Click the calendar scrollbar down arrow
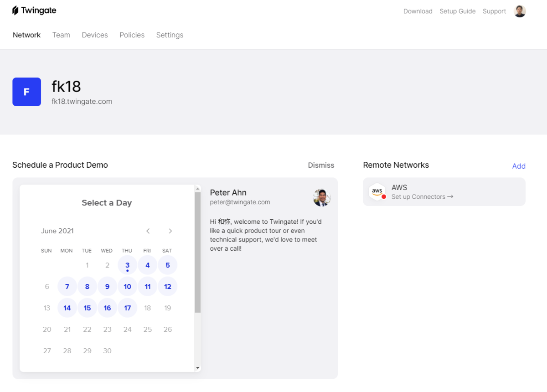Viewport: 547px width, 392px height. [197, 368]
